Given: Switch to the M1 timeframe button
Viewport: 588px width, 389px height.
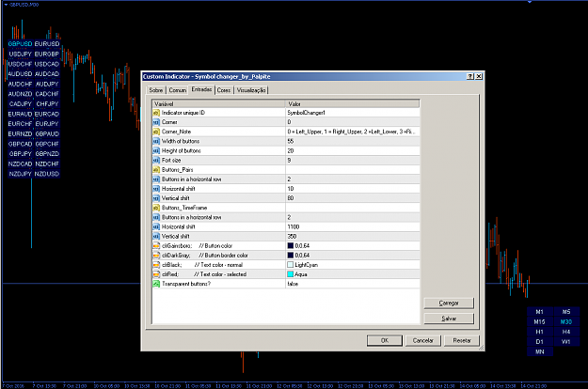Looking at the screenshot, I should pos(540,312).
